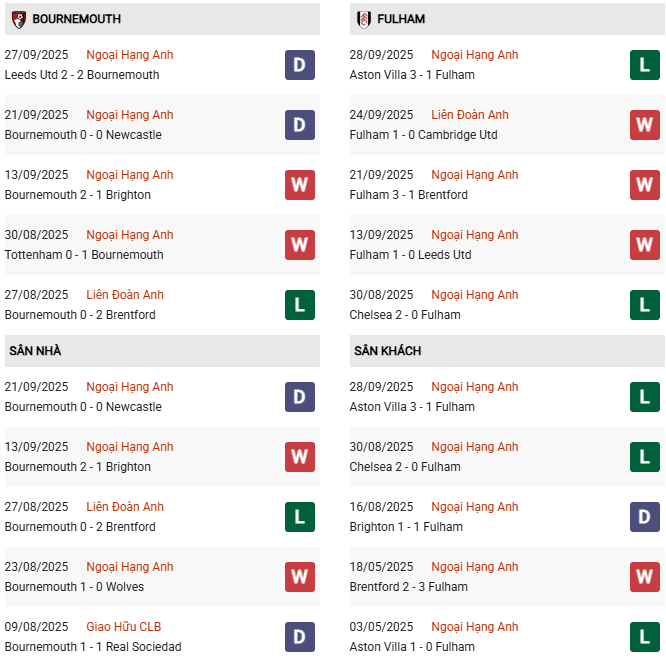Select the D badge for Bournemouth 1-1 Real Sociedad
This screenshot has height=658, width=666.
coord(299,637)
